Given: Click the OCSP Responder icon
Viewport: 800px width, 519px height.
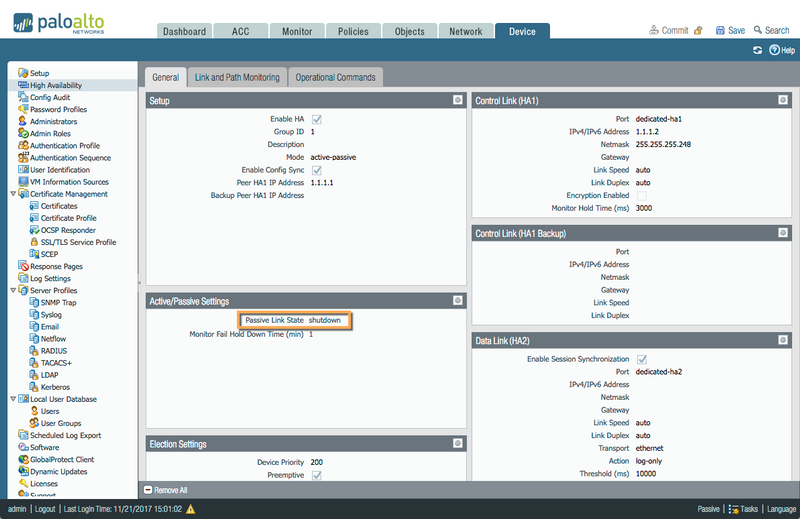Looking at the screenshot, I should [34, 230].
